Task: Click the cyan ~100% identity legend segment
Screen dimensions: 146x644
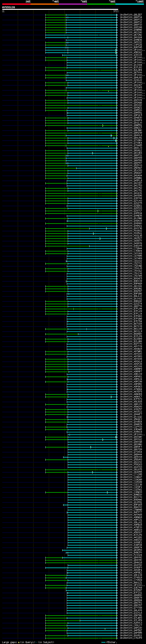Action: pos(130,4)
